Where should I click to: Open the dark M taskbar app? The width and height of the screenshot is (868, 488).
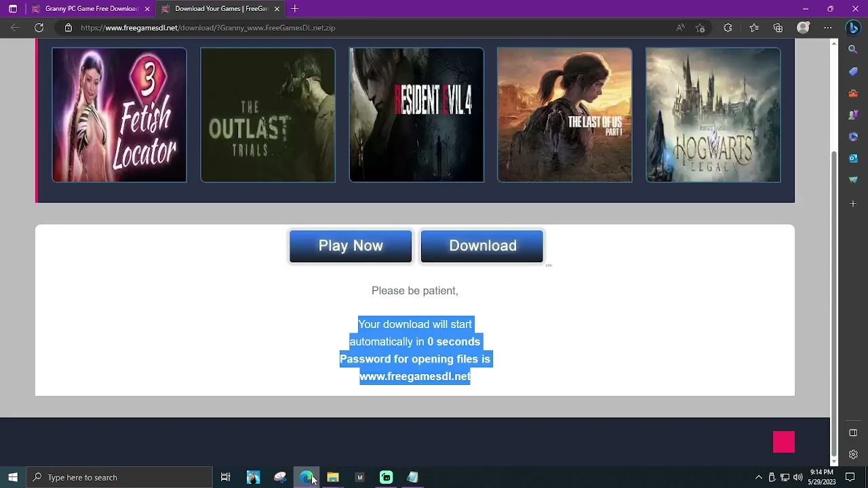point(360,477)
